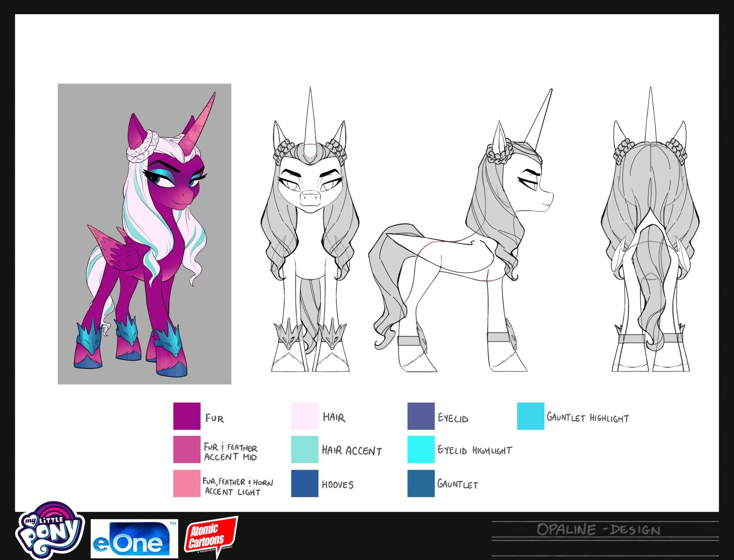Click the Hair Accent label text
Image resolution: width=734 pixels, height=560 pixels.
pos(352,451)
